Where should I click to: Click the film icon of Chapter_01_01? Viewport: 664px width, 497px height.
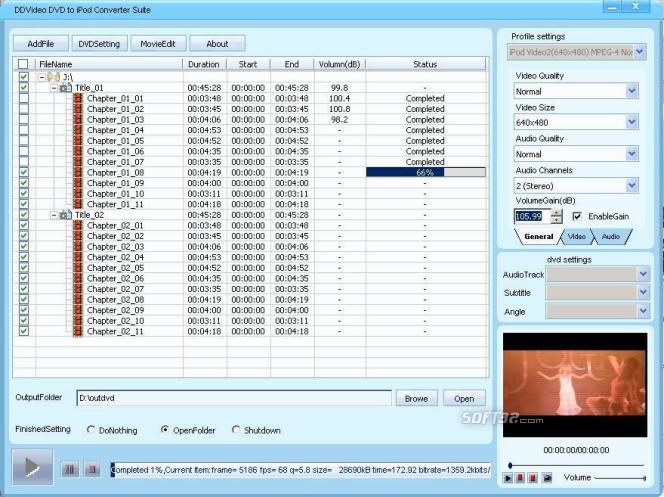pyautogui.click(x=78, y=98)
